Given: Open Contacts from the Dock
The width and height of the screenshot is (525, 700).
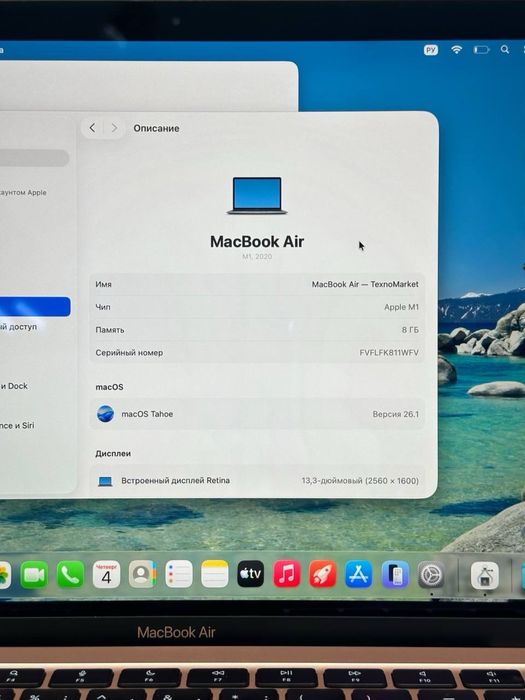Looking at the screenshot, I should tap(142, 574).
